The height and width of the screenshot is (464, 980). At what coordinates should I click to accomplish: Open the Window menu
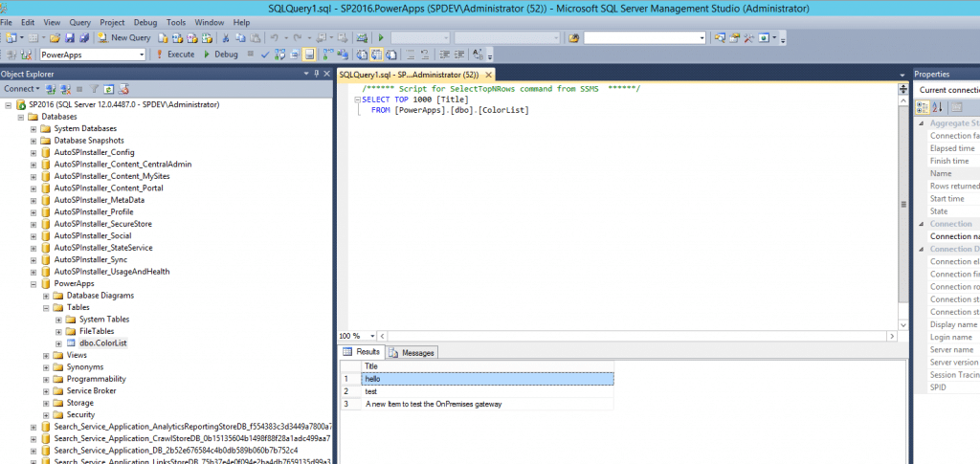point(209,22)
